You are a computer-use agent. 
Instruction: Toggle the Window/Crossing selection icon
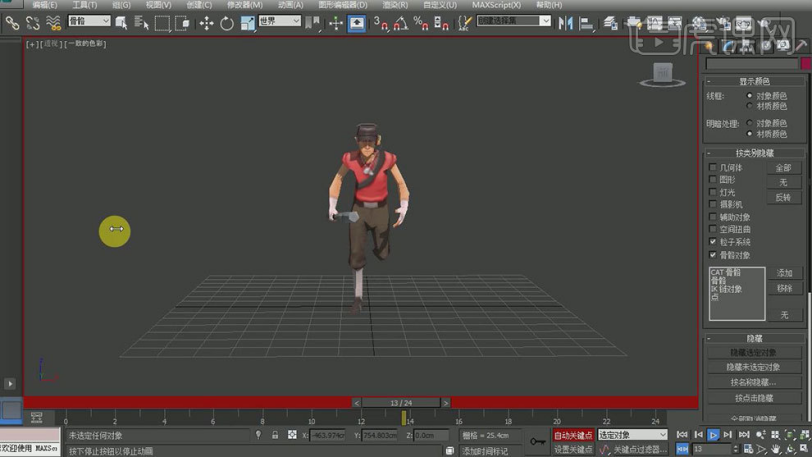click(182, 23)
